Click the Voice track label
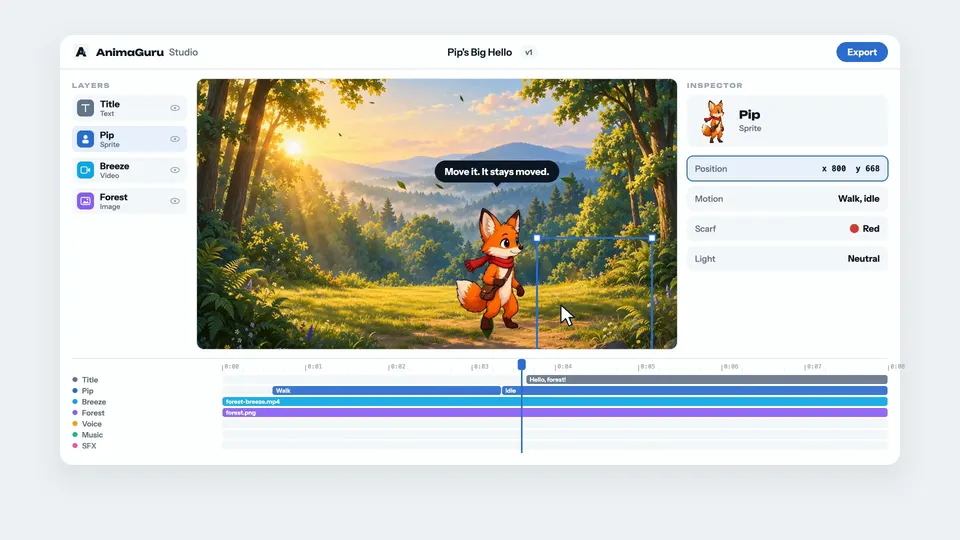Image resolution: width=960 pixels, height=540 pixels. click(x=92, y=424)
